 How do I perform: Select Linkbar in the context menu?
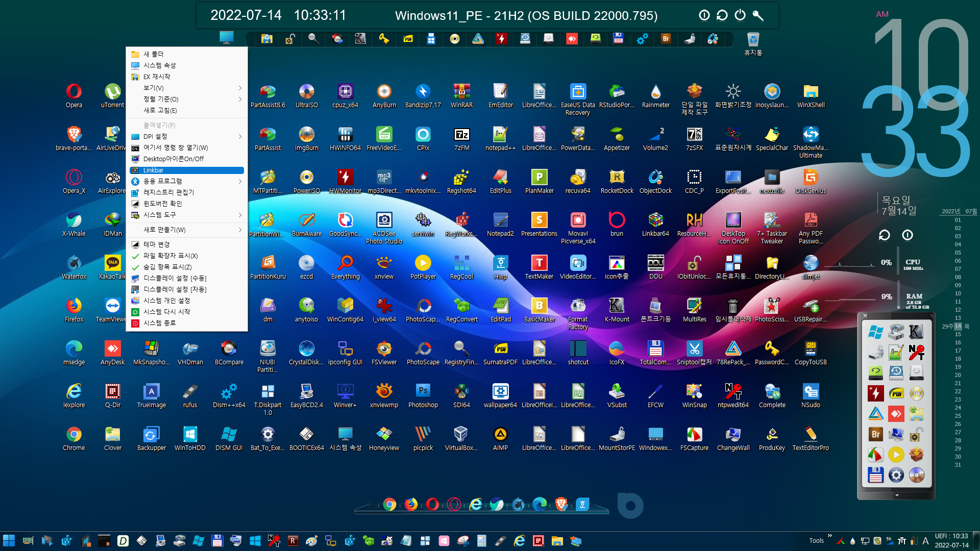coord(187,170)
